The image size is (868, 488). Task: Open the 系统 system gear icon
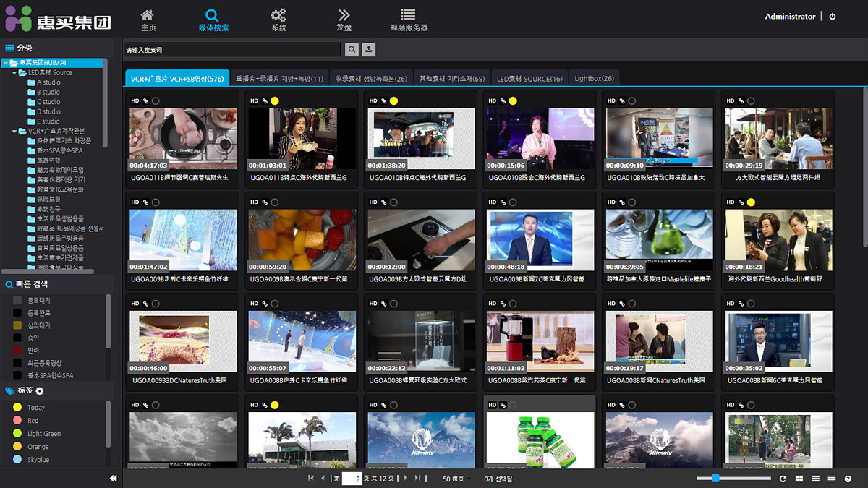[278, 15]
